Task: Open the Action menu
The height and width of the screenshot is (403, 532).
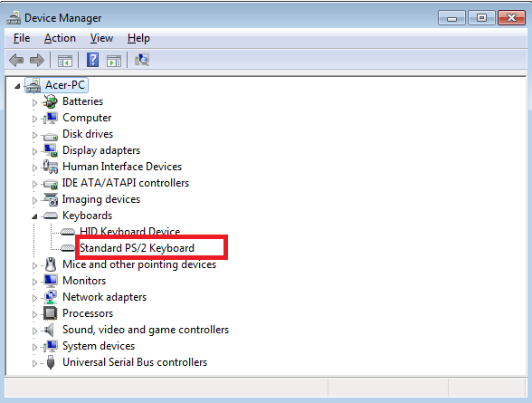Action: (x=60, y=38)
